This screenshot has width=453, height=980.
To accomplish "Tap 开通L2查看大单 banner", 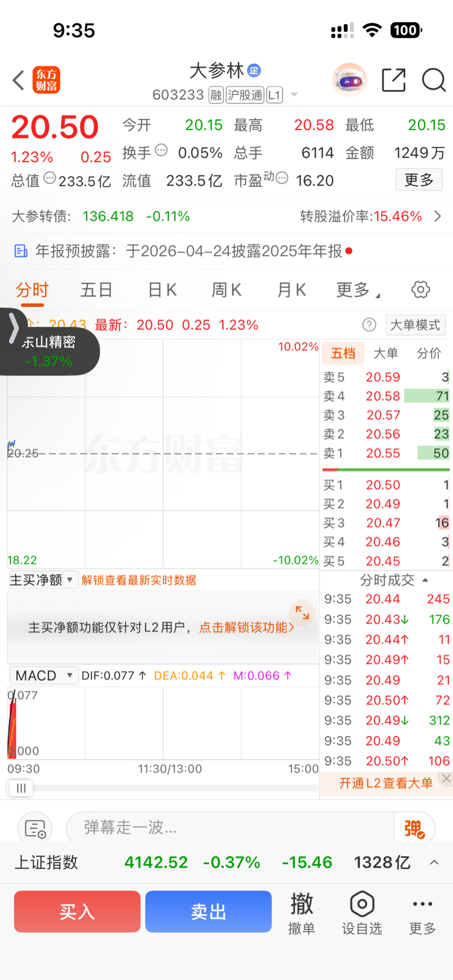I will tap(386, 783).
